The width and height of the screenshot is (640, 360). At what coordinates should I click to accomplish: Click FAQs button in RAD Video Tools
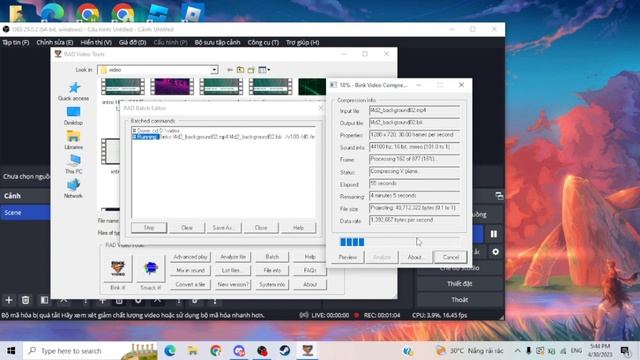coord(310,270)
